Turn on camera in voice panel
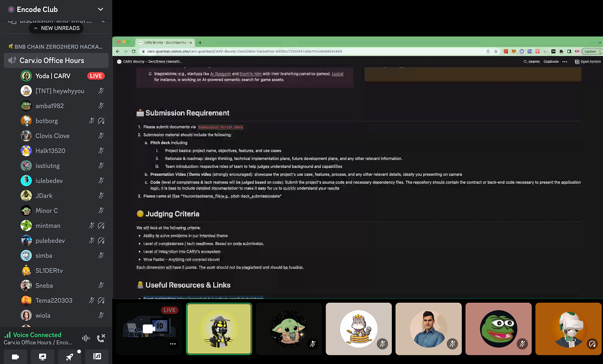Screen dimensions: 603x364 (15, 357)
